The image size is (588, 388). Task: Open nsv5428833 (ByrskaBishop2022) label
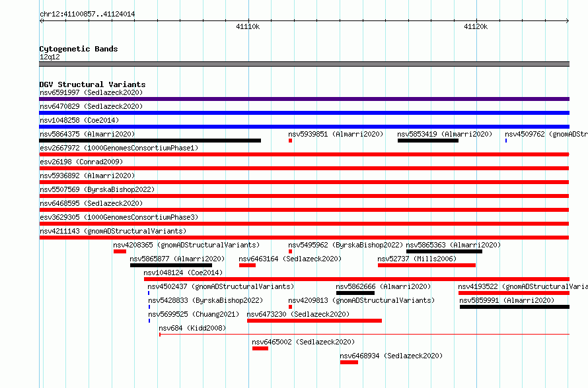point(205,300)
